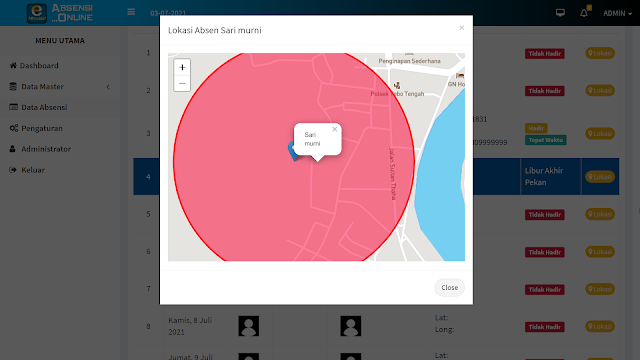Click the Absensi Online logo
Screen dimensions: 640x360
[60, 13]
